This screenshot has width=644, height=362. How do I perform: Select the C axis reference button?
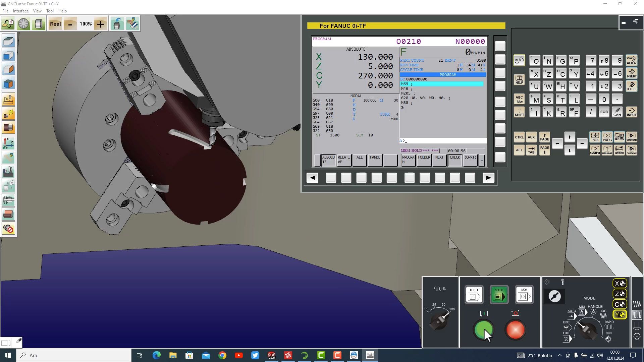(620, 304)
